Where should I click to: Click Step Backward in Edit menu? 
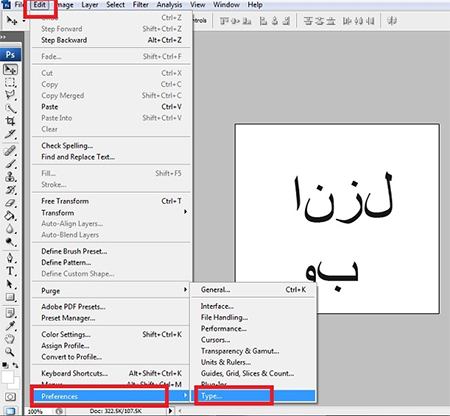point(111,40)
